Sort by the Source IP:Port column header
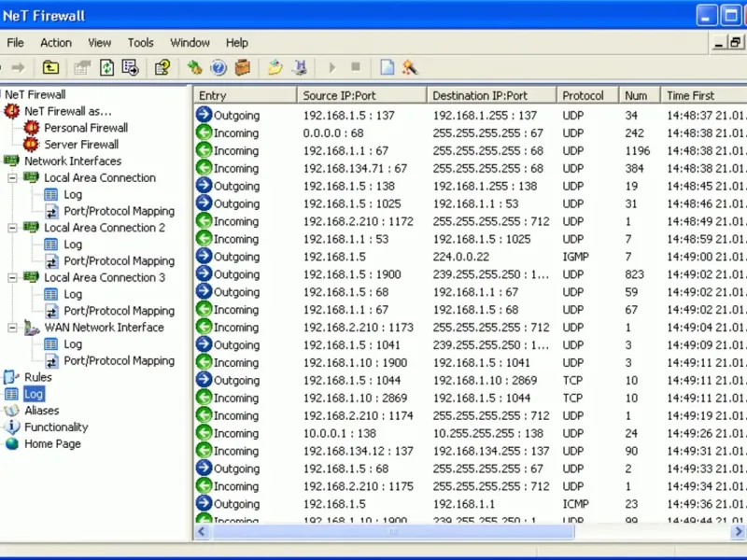This screenshot has width=747, height=560. [x=361, y=95]
